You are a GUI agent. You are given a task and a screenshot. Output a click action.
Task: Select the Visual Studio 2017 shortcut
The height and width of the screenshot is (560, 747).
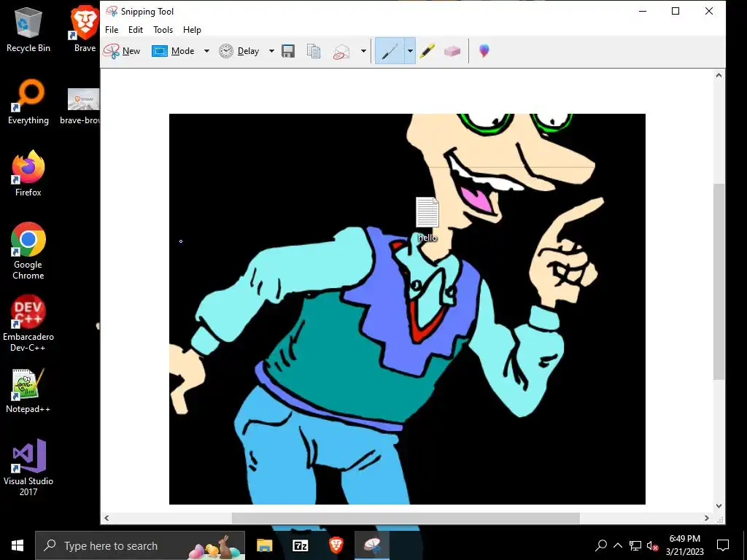click(28, 467)
